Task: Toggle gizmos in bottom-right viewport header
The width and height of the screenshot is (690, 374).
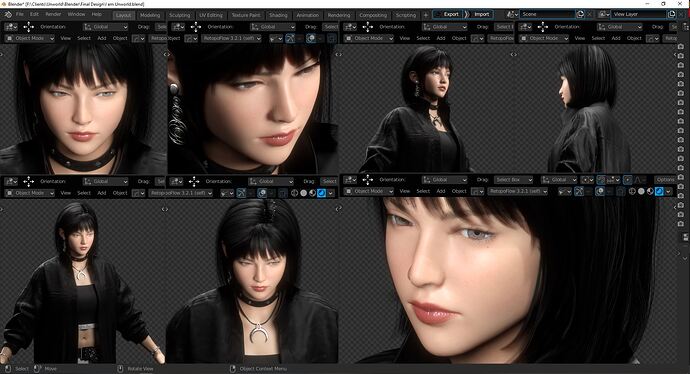Action: [579, 191]
